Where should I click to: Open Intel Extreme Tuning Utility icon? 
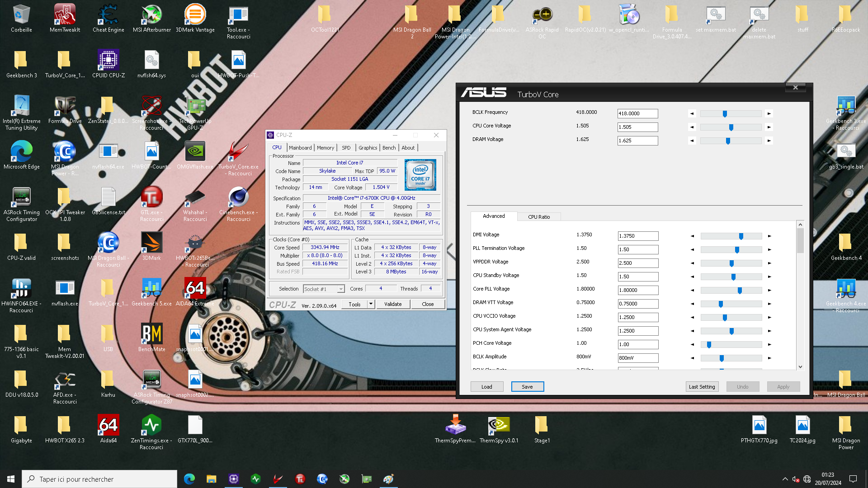[21, 113]
